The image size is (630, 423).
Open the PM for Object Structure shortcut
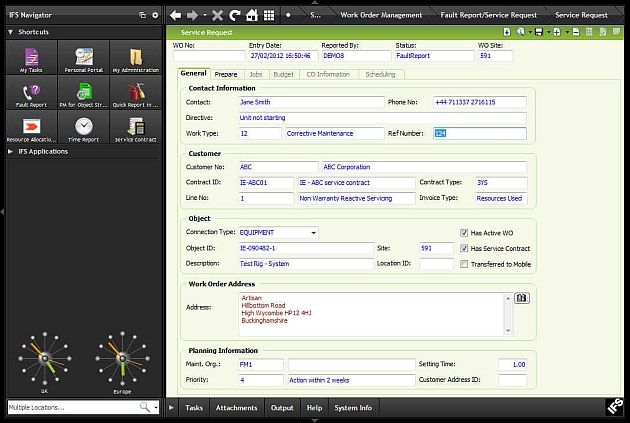pyautogui.click(x=84, y=92)
